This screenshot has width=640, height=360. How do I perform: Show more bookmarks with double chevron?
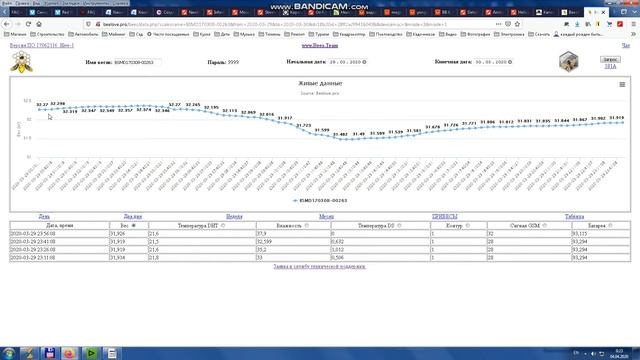click(633, 35)
